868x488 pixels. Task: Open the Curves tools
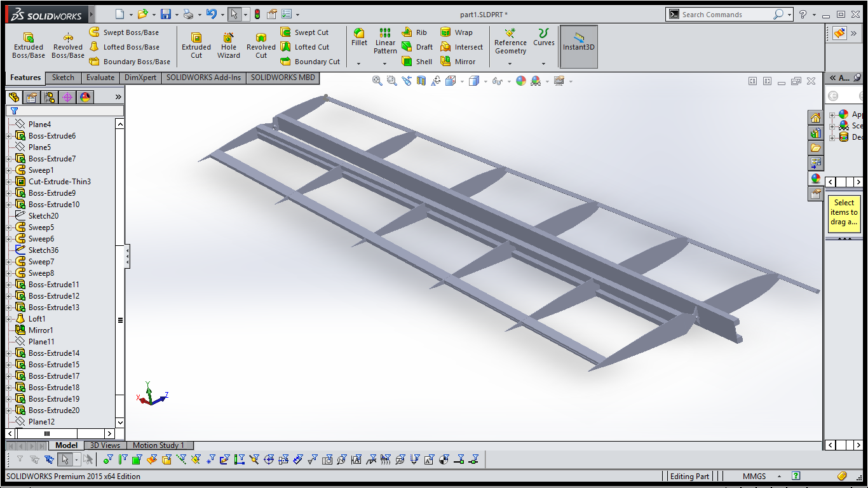pyautogui.click(x=543, y=37)
